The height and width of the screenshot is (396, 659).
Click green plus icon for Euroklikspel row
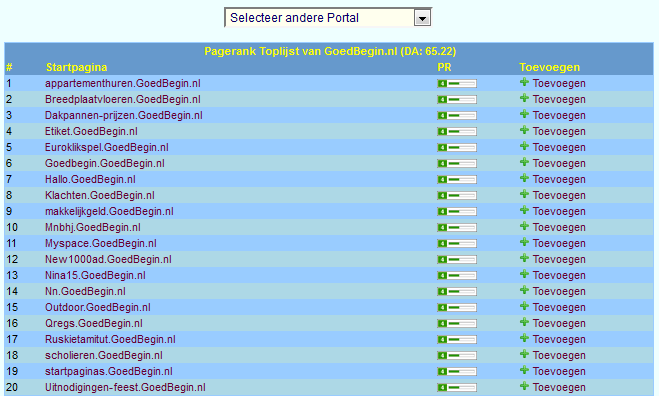[524, 146]
